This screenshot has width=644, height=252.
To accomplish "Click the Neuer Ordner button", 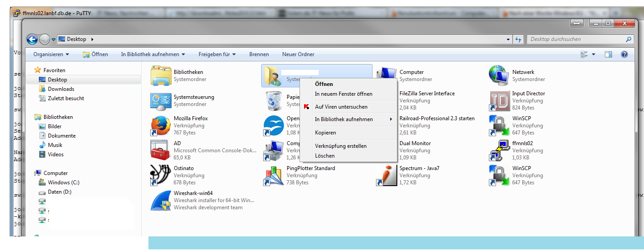I will [x=298, y=54].
